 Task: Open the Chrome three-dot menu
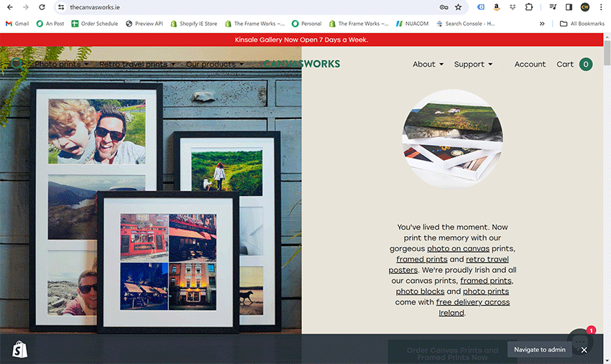click(601, 7)
